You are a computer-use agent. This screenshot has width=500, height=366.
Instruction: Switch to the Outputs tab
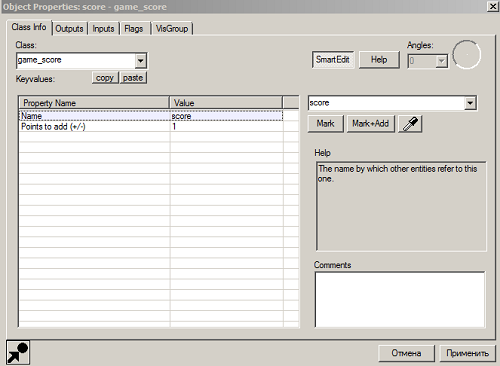click(69, 29)
